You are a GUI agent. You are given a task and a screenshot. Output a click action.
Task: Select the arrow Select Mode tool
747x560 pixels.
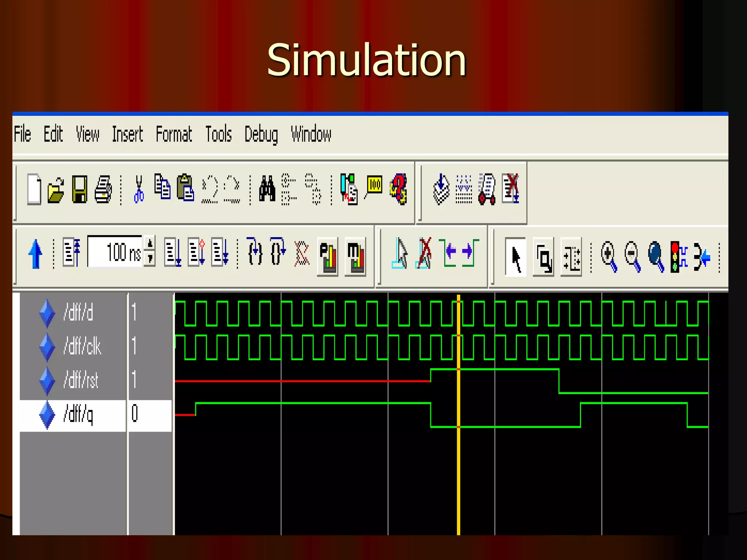515,257
